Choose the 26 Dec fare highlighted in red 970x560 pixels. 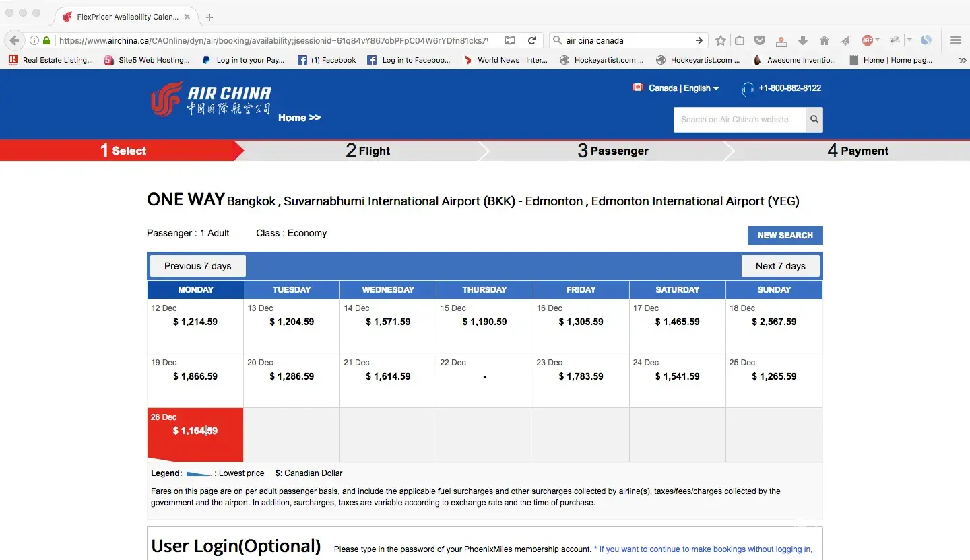click(x=195, y=431)
